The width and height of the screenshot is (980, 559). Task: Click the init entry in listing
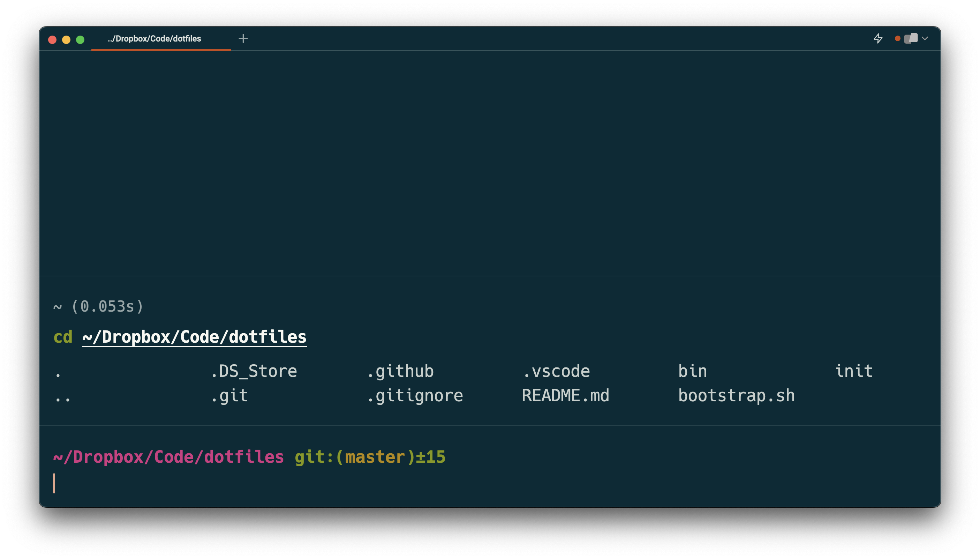(854, 371)
